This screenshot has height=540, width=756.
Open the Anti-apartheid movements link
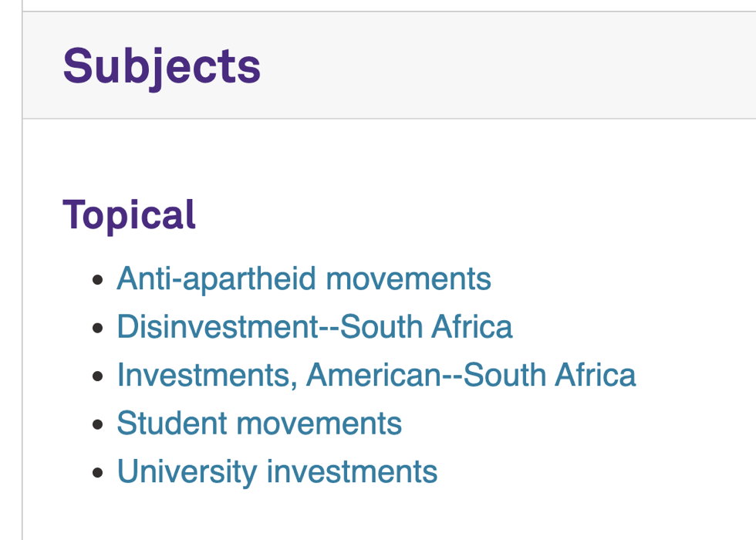click(x=303, y=279)
